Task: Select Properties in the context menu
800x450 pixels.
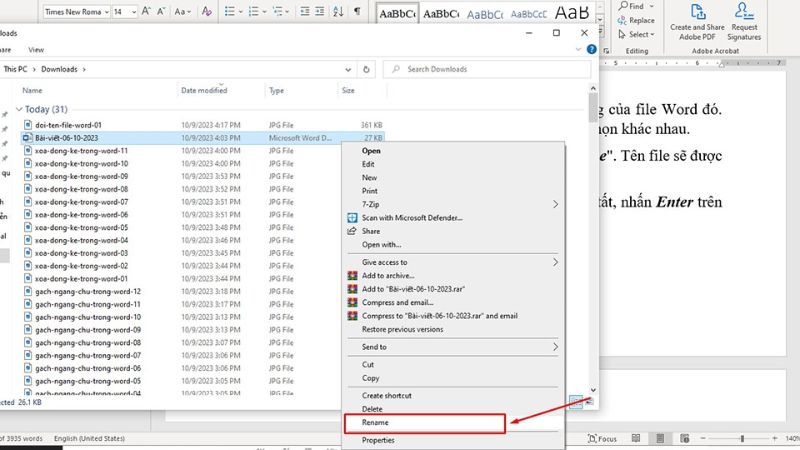Action: tap(378, 440)
